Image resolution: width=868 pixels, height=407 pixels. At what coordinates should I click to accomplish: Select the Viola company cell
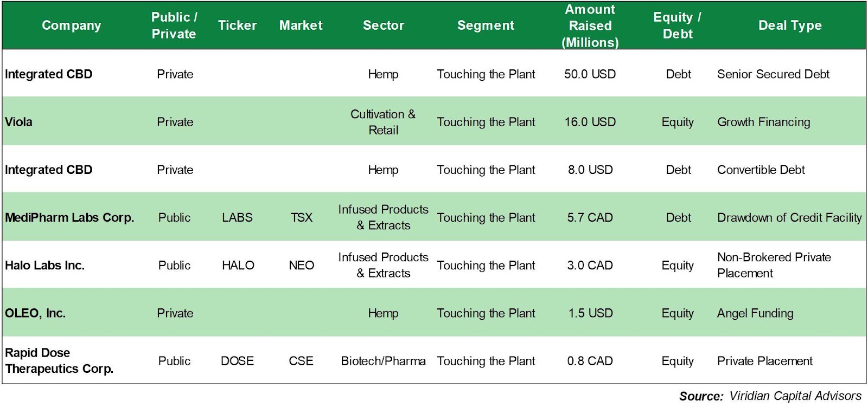19,122
